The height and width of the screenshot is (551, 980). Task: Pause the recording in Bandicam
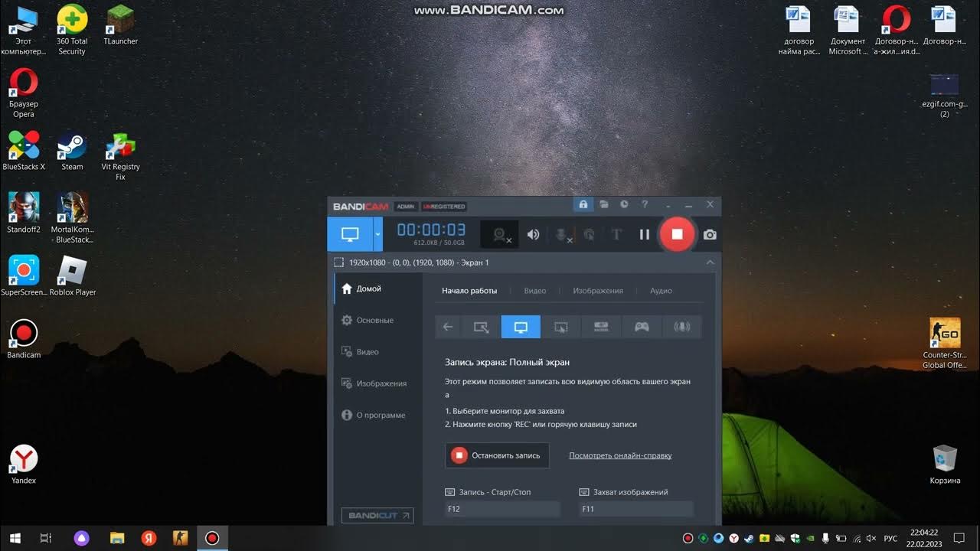645,235
